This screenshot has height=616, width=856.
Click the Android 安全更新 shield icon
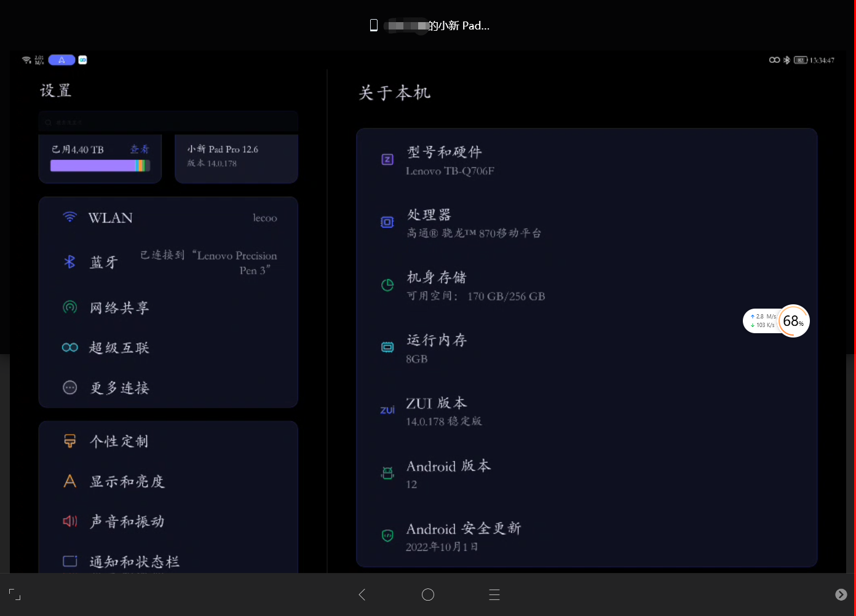pos(387,535)
